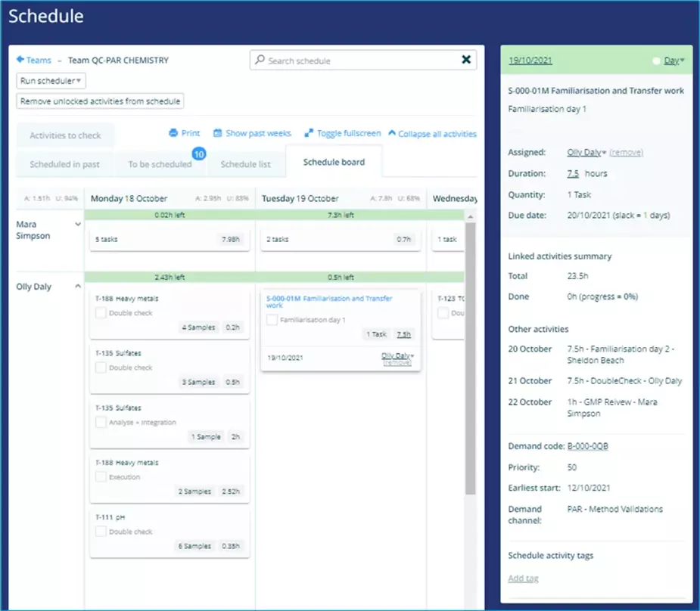Image resolution: width=700 pixels, height=611 pixels.
Task: Click Mara Simpson's 5 tasks summary card
Action: point(170,240)
